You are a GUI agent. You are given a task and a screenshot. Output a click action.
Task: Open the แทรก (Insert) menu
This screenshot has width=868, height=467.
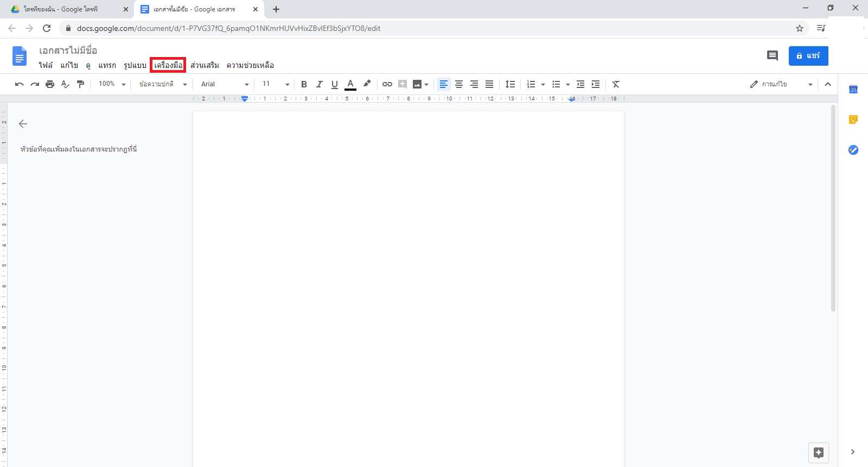(x=107, y=65)
